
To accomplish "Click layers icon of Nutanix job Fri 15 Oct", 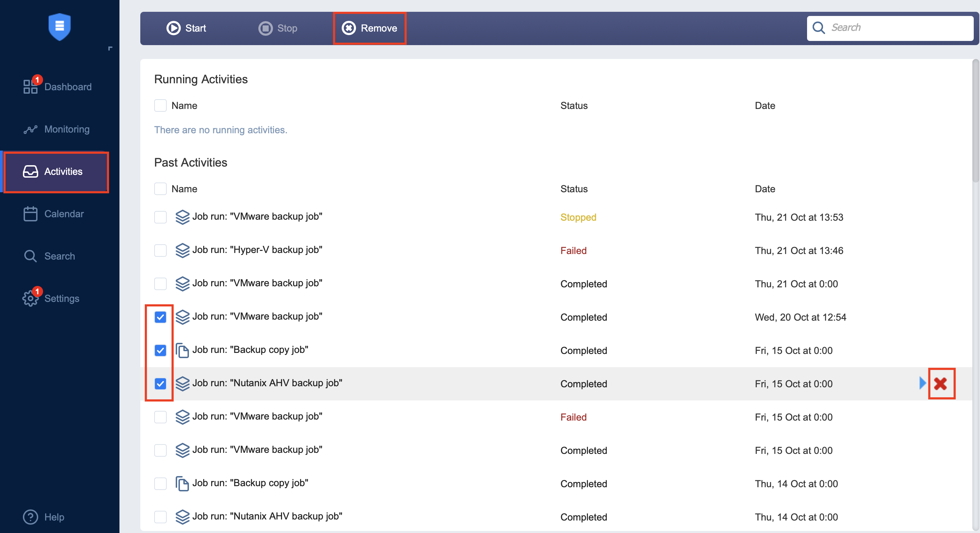I will pyautogui.click(x=183, y=384).
